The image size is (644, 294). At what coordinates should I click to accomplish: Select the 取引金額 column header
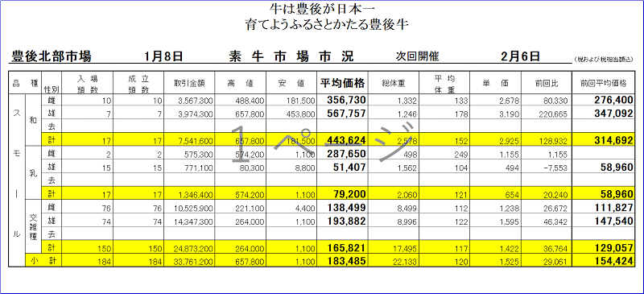[189, 83]
